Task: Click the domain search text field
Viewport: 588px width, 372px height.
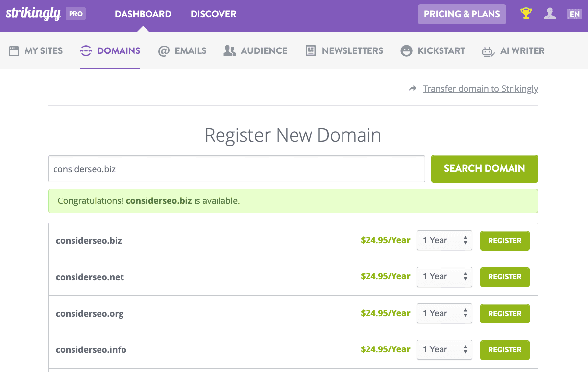Action: (236, 169)
